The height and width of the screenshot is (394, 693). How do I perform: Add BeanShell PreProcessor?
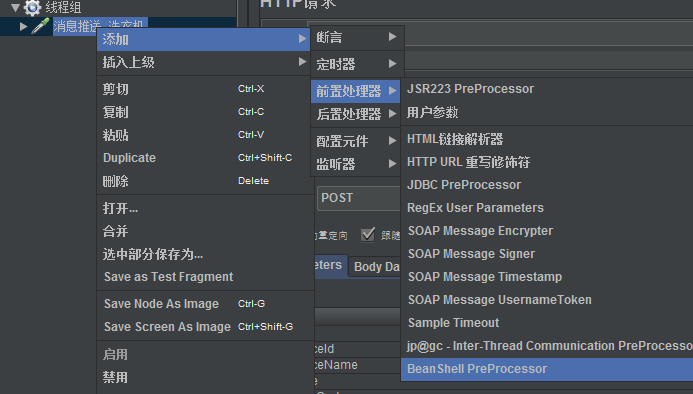click(547, 369)
